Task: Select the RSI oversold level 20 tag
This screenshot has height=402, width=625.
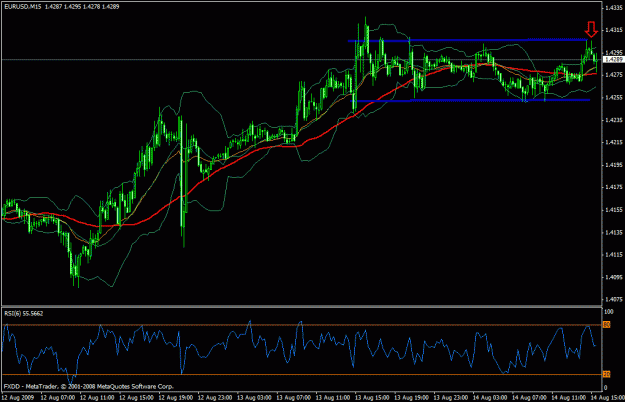Action: coord(606,374)
